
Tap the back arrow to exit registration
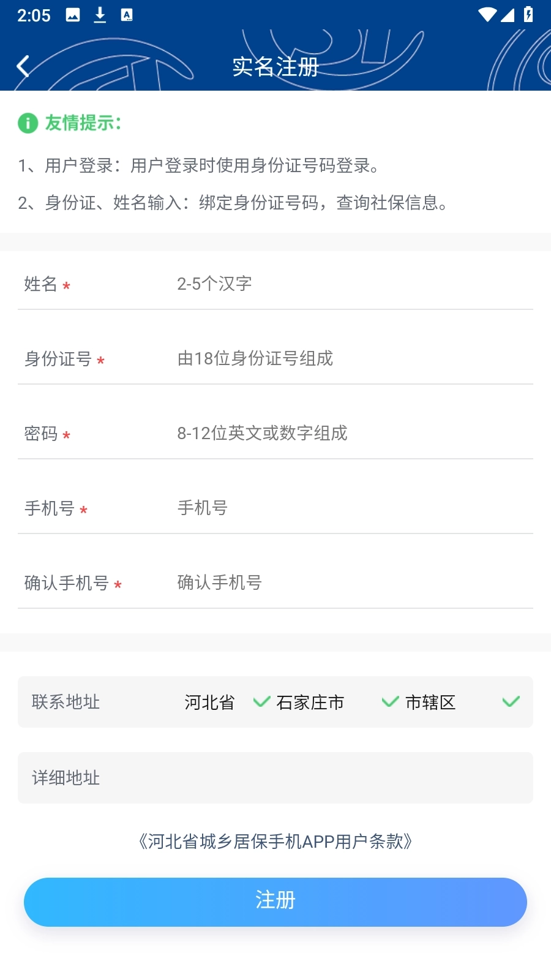23,66
